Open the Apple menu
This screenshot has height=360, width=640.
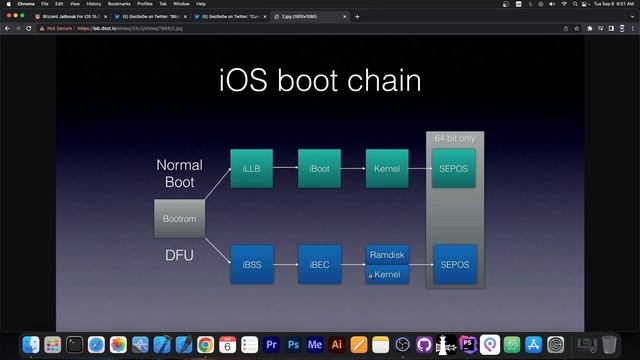point(9,4)
